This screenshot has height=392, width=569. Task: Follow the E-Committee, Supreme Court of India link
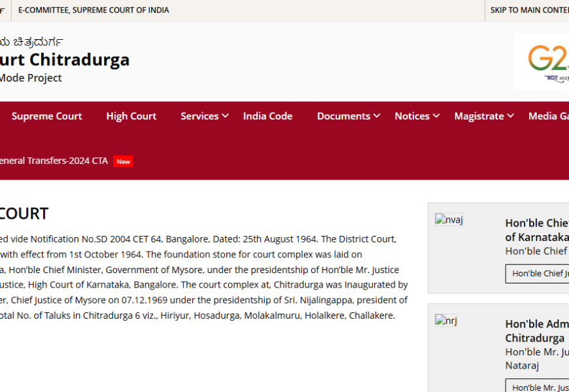(x=94, y=10)
